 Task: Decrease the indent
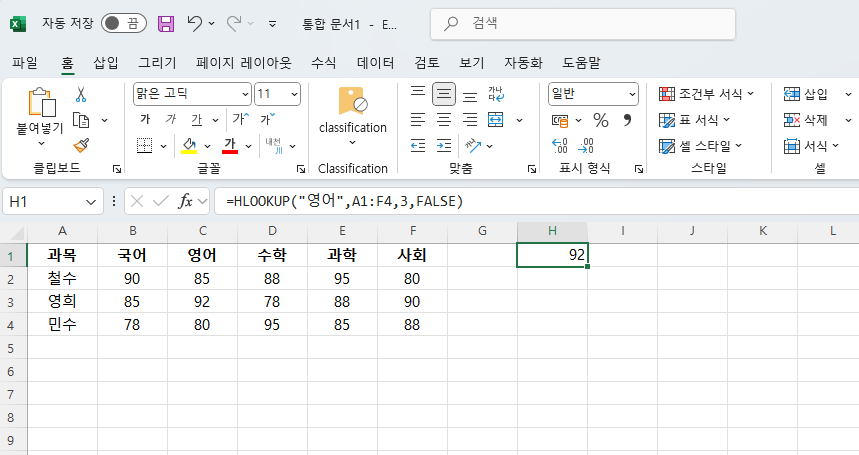click(x=418, y=146)
